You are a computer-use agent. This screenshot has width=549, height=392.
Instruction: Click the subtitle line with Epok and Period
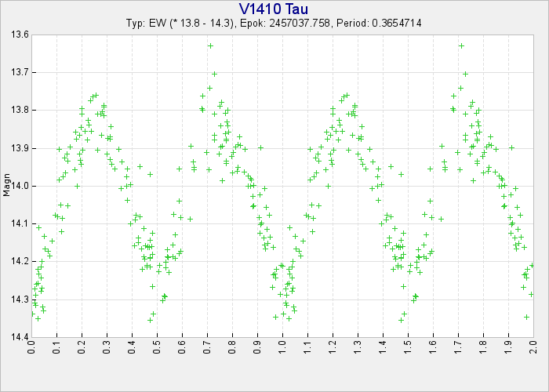click(x=274, y=23)
